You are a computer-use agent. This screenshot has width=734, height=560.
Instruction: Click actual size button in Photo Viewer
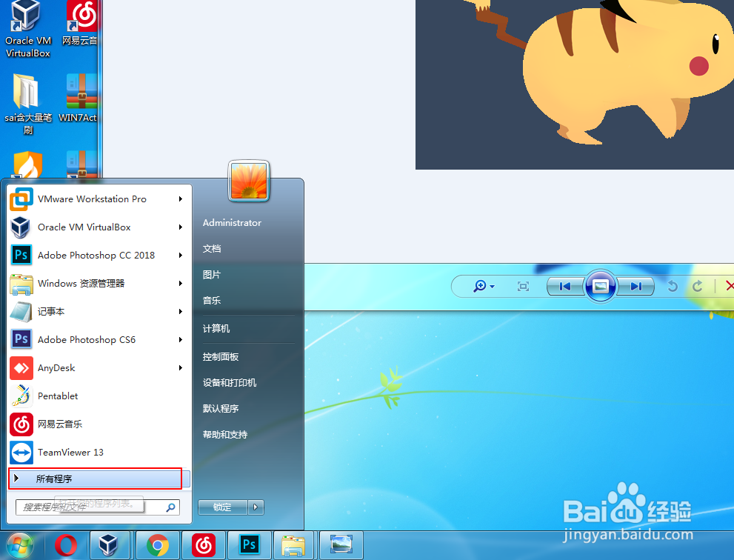524,286
